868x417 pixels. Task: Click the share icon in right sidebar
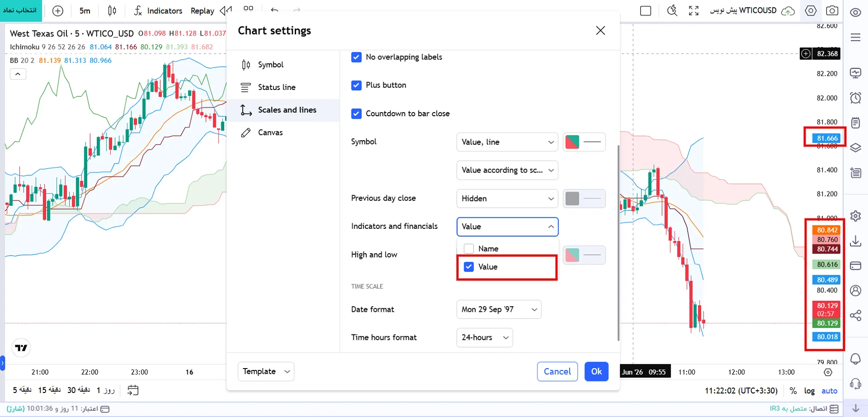(x=856, y=316)
